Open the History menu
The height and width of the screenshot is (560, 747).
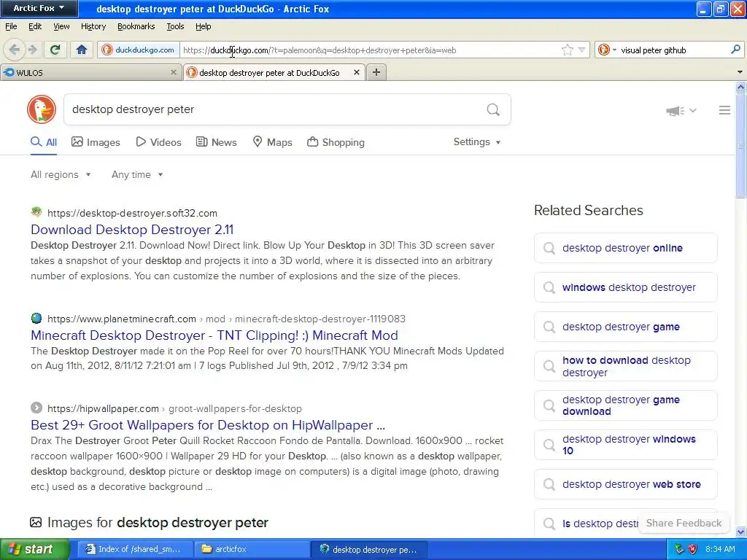tap(93, 26)
